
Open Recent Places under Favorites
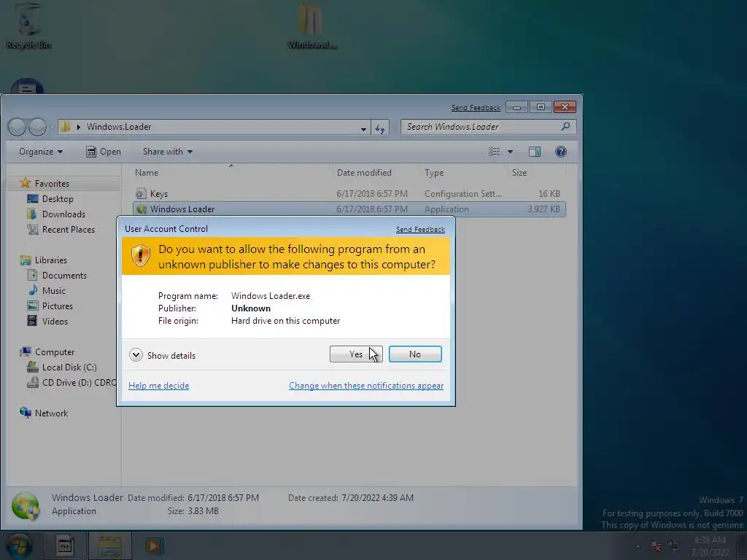68,229
